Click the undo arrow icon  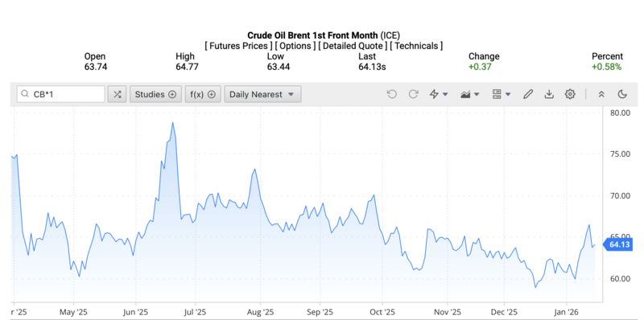[x=392, y=94]
